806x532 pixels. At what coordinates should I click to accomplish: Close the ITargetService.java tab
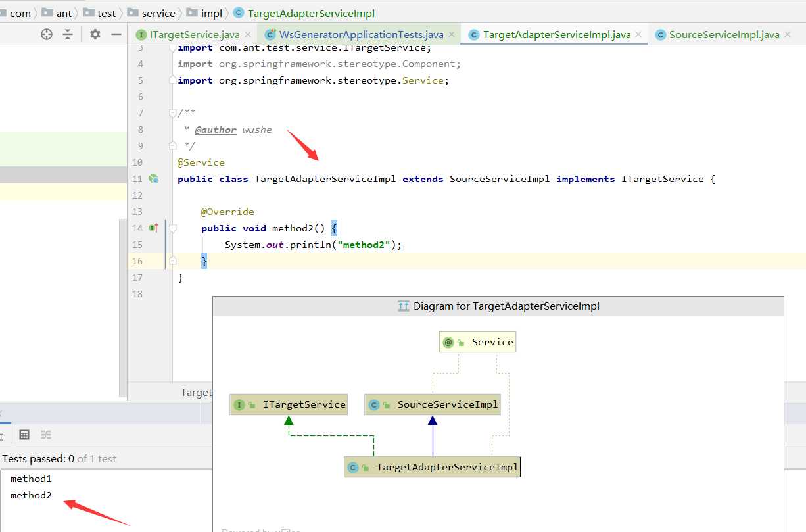click(248, 34)
